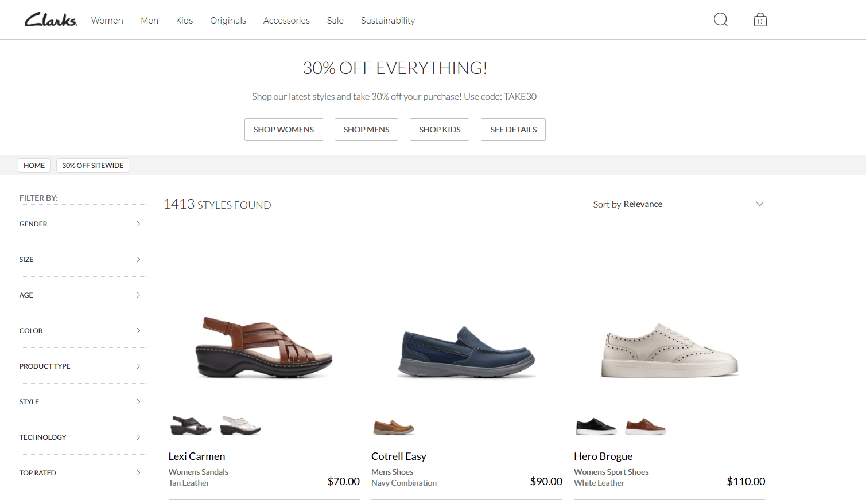Click the See Details button
Viewport: 866px width, 504px height.
point(513,130)
